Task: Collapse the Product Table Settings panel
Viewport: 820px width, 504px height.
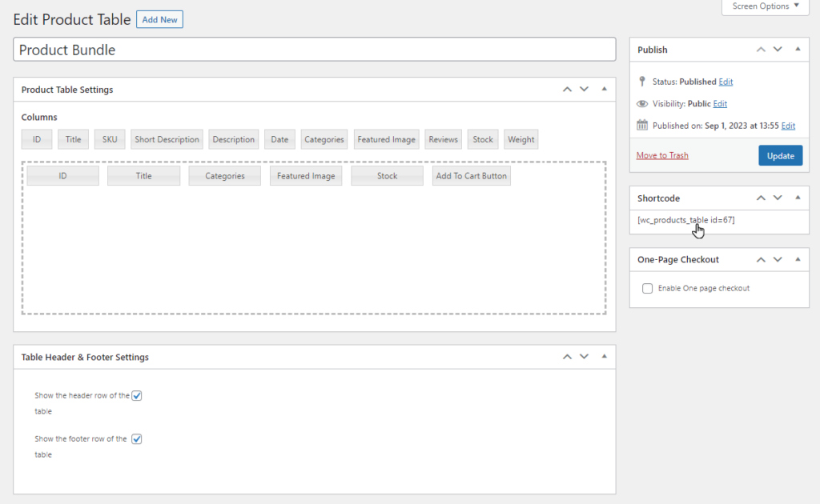Action: (x=604, y=90)
